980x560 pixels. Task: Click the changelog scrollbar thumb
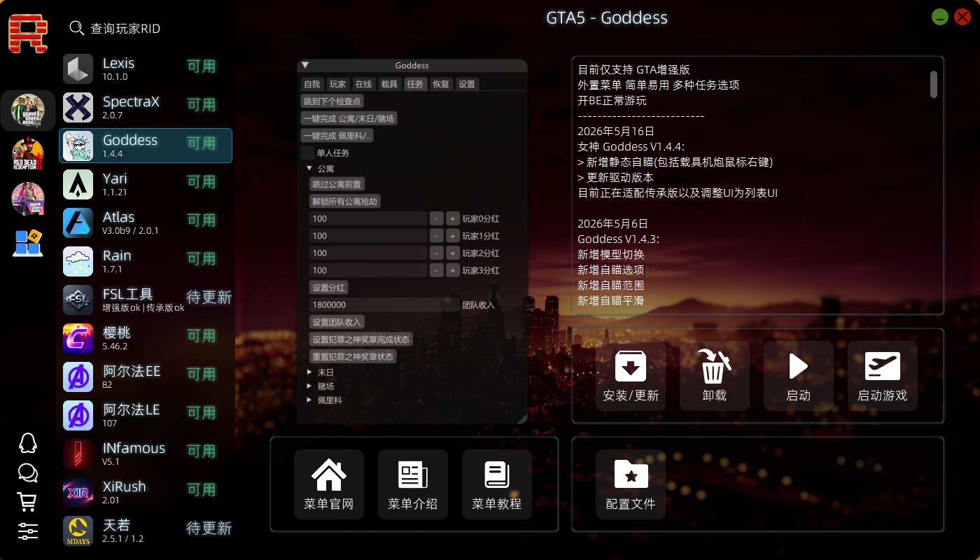point(934,84)
